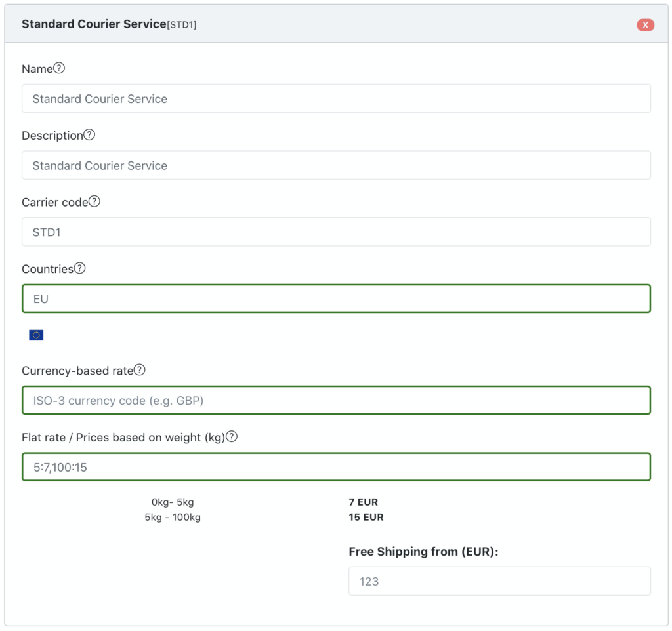Click the Free Shipping from amount field

coord(499,581)
